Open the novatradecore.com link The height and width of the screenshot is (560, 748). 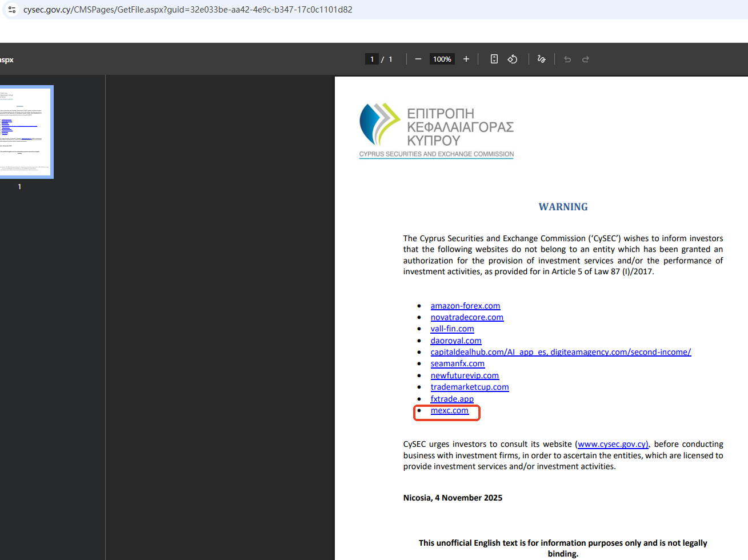point(467,317)
